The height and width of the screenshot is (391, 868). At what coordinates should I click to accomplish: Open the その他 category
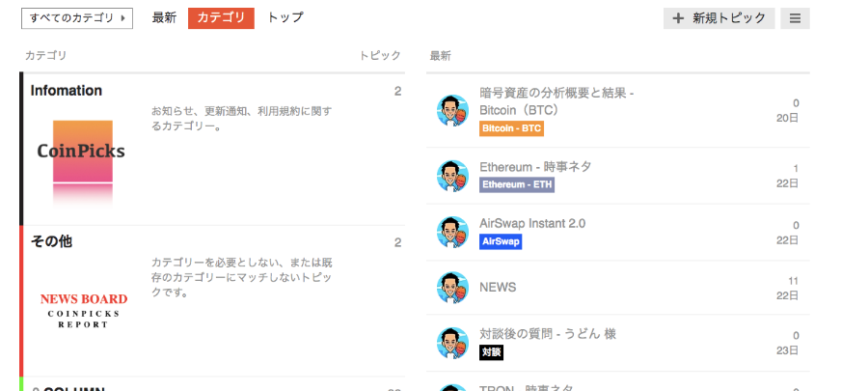51,241
